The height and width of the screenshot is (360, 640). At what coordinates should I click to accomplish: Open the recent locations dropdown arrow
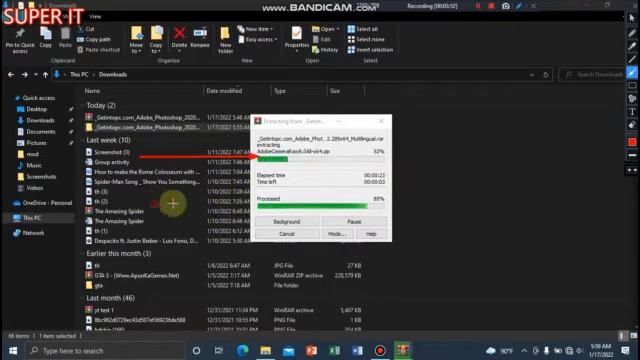point(36,75)
